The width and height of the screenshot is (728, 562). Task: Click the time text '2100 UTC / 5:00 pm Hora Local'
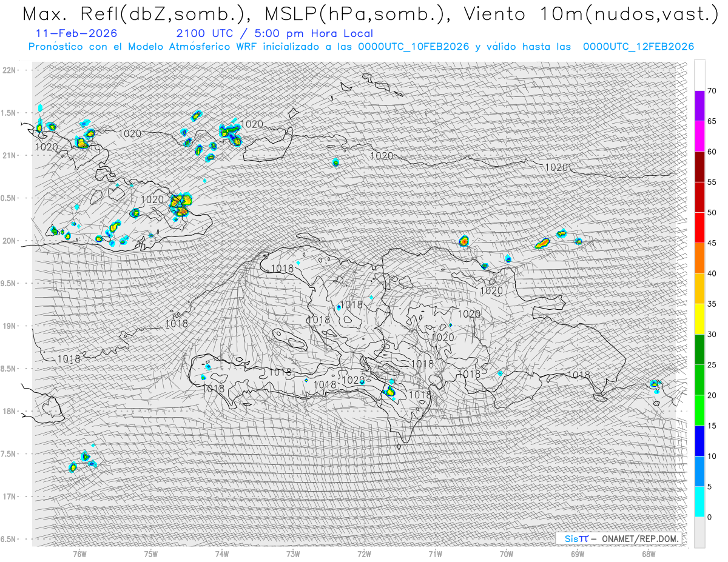pos(274,33)
